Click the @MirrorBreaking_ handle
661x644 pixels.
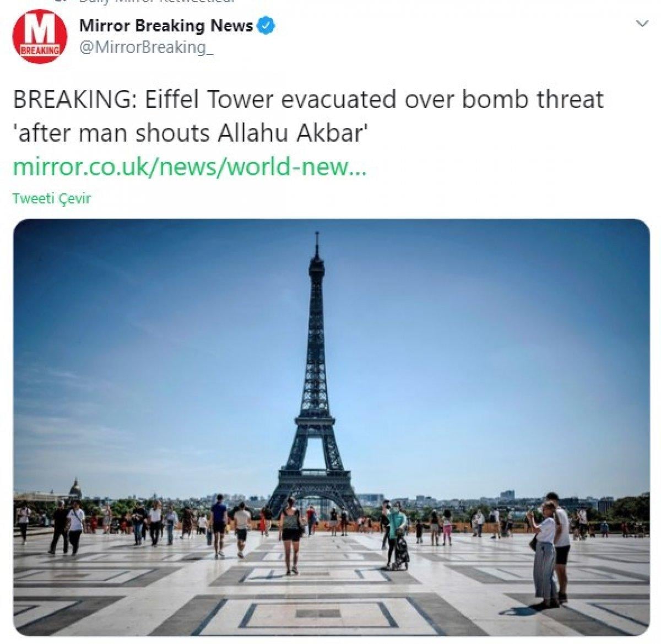pos(147,48)
